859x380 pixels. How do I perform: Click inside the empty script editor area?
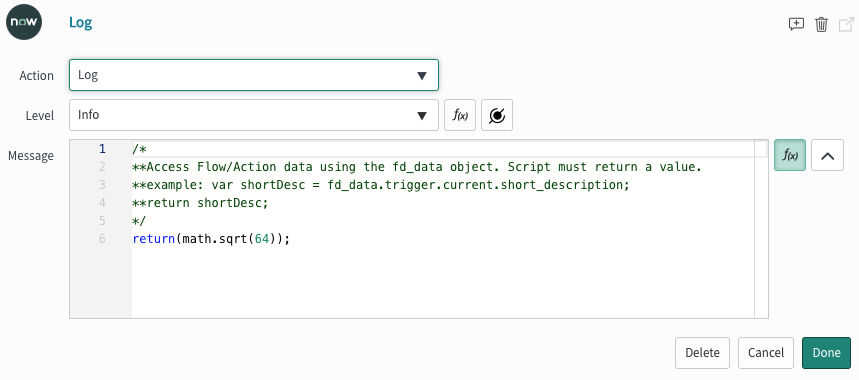443,282
